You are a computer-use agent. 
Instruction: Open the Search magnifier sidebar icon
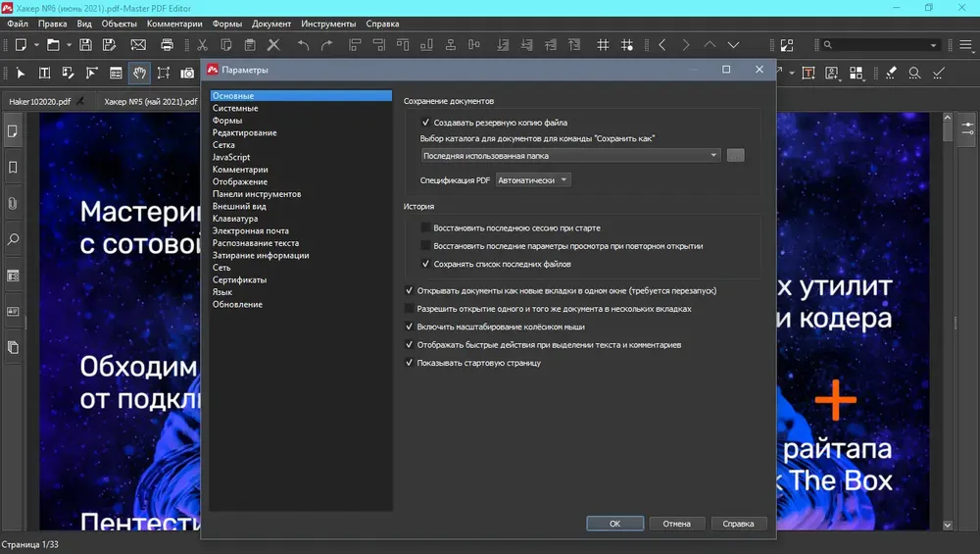[x=13, y=239]
